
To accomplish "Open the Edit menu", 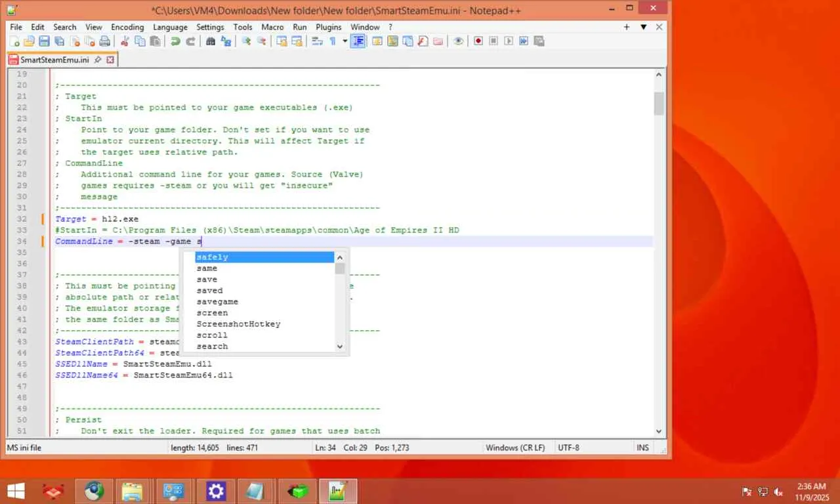I will [37, 27].
